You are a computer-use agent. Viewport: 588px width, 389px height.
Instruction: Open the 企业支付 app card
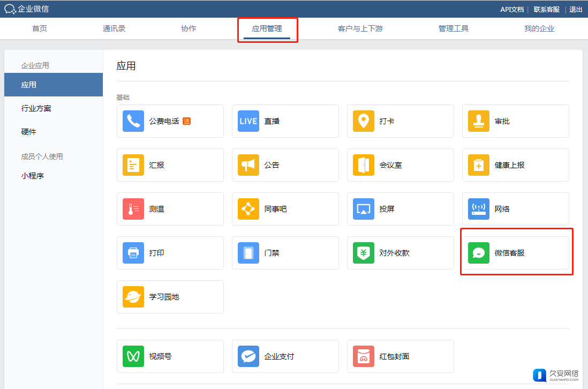click(x=285, y=356)
